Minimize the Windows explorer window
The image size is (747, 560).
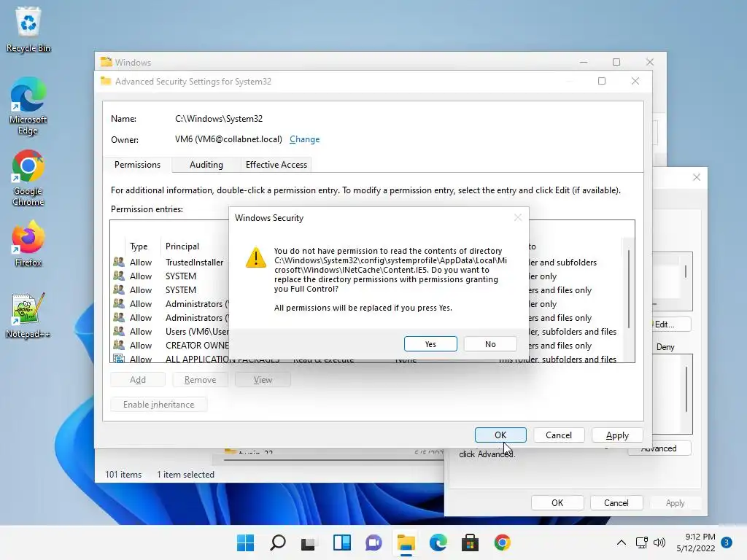click(x=584, y=63)
